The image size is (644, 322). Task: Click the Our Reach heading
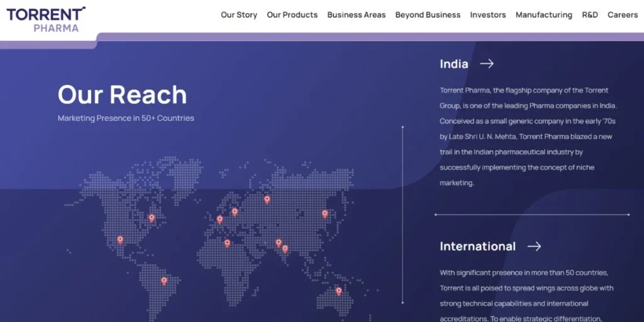coord(123,94)
